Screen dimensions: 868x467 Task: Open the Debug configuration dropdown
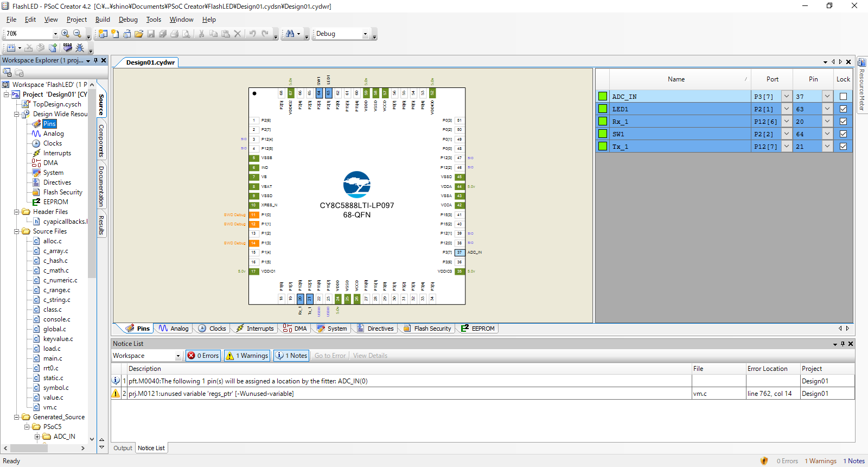[365, 34]
